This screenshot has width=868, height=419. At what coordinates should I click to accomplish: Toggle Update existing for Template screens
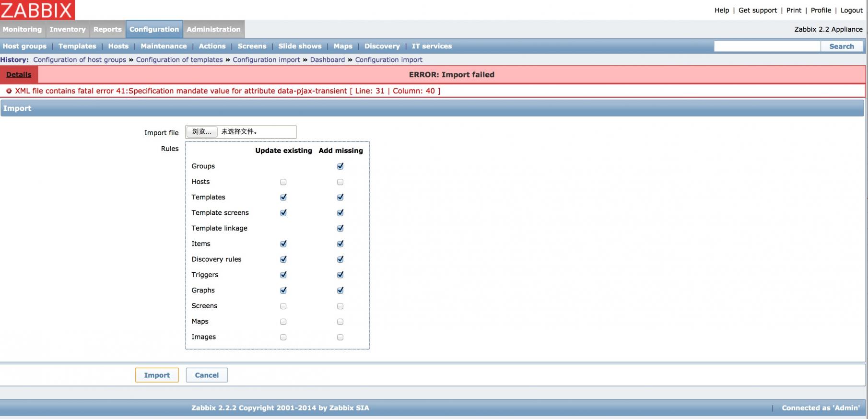pyautogui.click(x=283, y=213)
